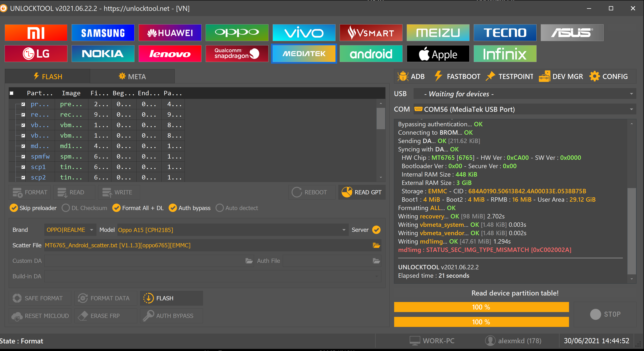The height and width of the screenshot is (351, 644).
Task: Click the partition list scrollbar thumb
Action: [381, 119]
